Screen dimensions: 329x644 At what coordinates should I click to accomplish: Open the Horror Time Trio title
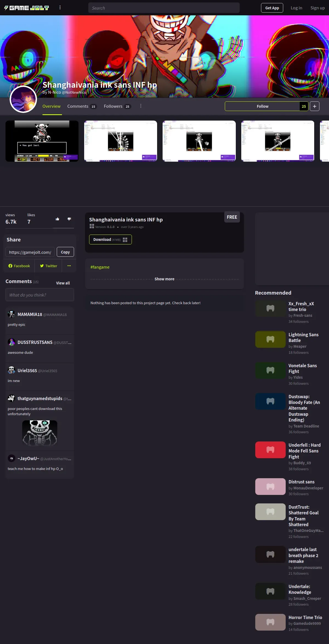305,617
